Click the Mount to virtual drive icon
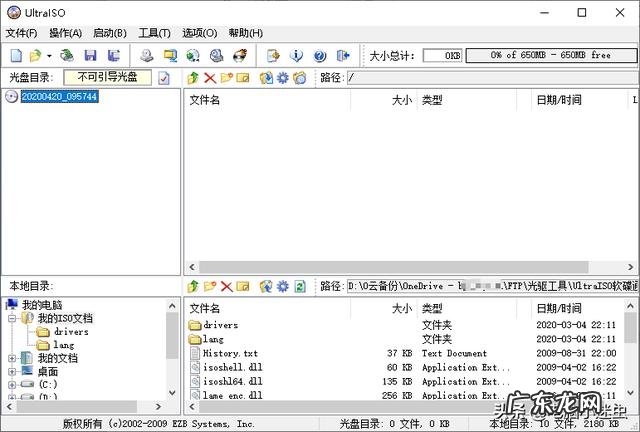This screenshot has width=640, height=432. 217,55
